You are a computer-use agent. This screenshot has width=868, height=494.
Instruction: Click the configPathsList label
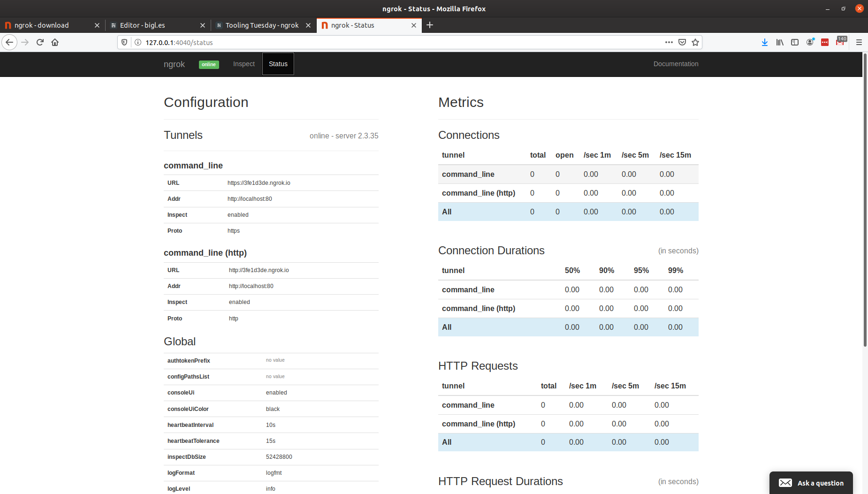pyautogui.click(x=188, y=377)
